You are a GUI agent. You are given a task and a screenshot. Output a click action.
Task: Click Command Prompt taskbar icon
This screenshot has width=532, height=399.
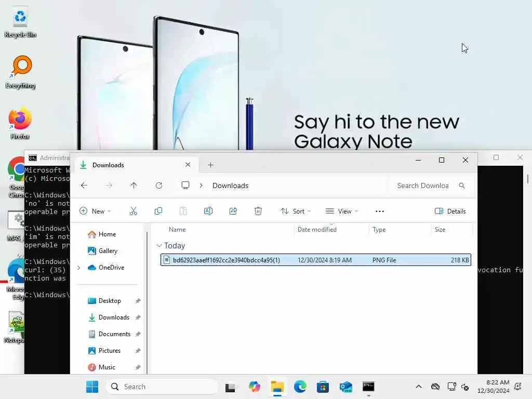(368, 387)
